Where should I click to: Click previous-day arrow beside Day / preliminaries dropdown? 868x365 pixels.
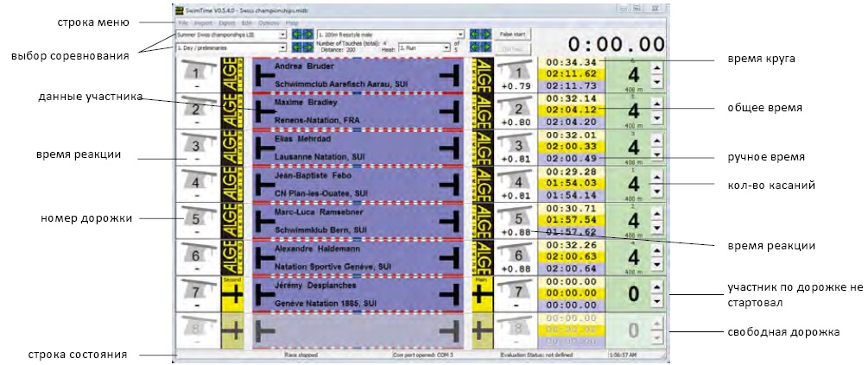tap(297, 47)
